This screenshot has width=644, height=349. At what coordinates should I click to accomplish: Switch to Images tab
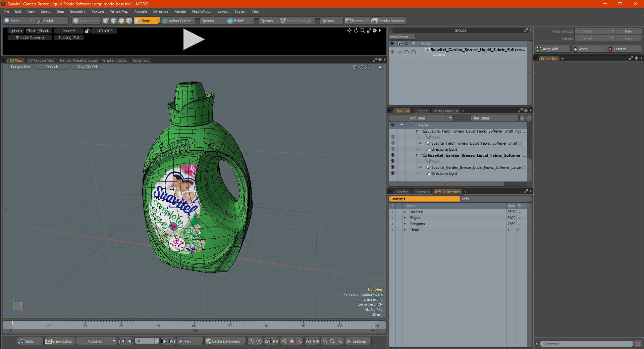pyautogui.click(x=421, y=111)
